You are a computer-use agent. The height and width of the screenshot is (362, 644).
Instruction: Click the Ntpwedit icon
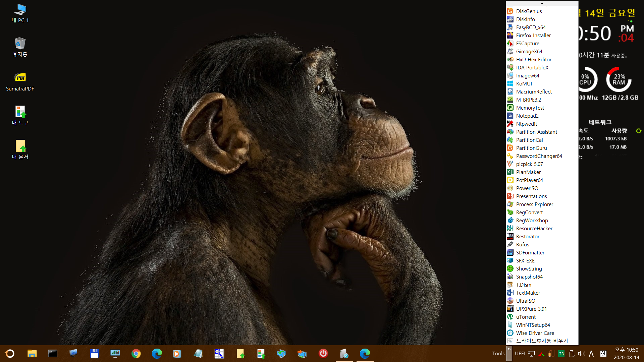pyautogui.click(x=510, y=124)
